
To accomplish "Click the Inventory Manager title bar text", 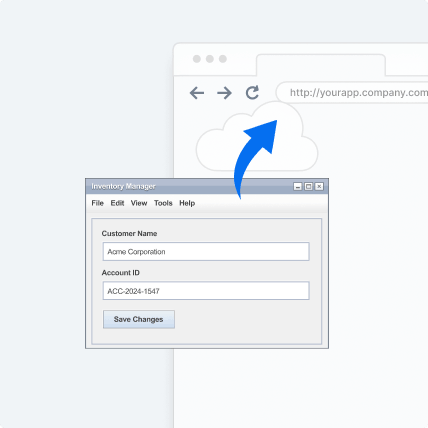I will coord(123,186).
